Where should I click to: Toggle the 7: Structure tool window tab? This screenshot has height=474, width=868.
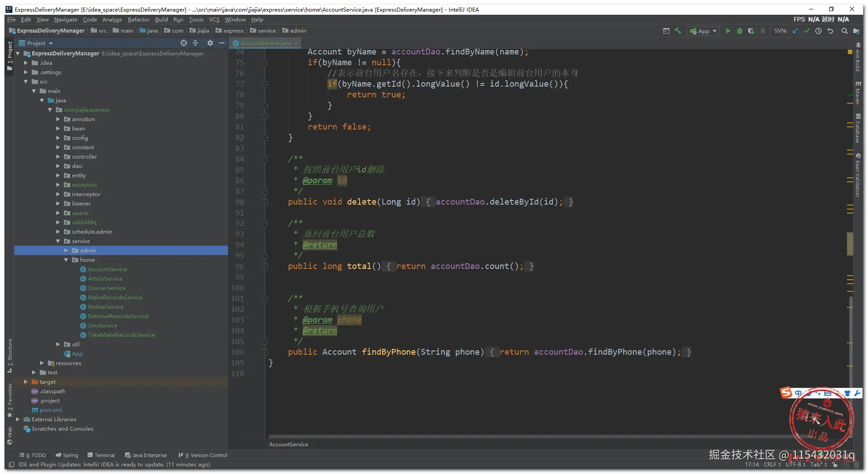click(x=10, y=355)
